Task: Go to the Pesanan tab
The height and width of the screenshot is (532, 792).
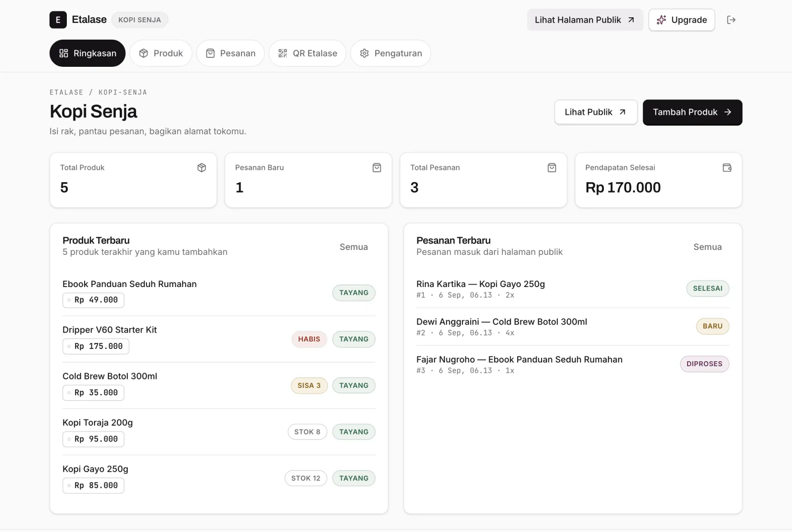Action: coord(231,53)
